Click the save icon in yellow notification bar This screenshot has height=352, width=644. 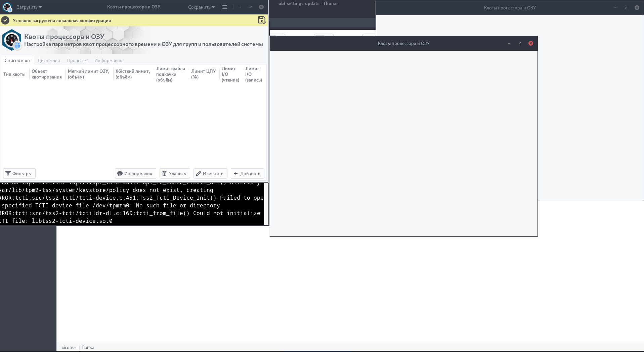click(261, 20)
